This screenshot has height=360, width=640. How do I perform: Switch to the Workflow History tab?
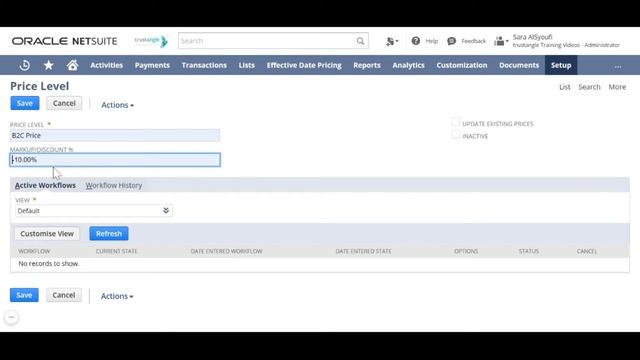point(114,185)
